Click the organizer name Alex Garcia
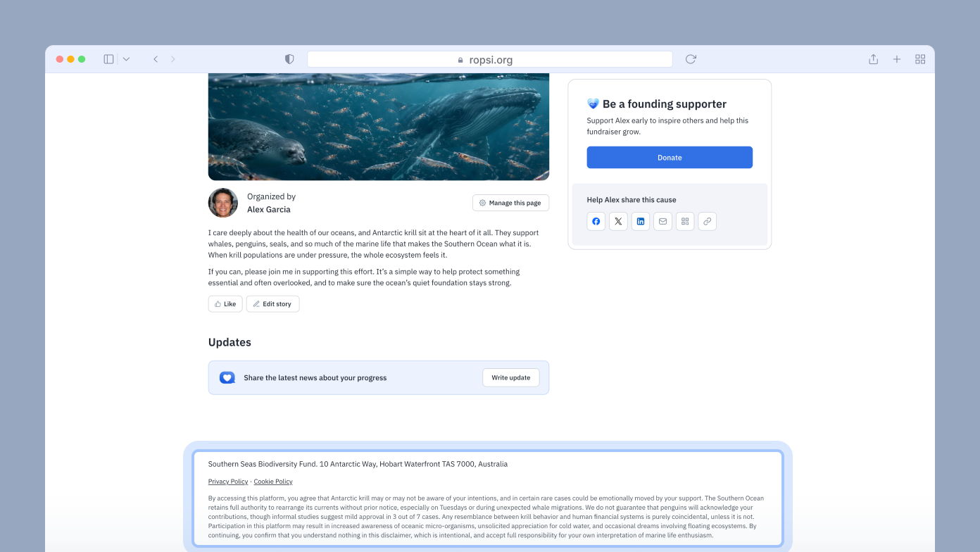The image size is (980, 552). (269, 209)
